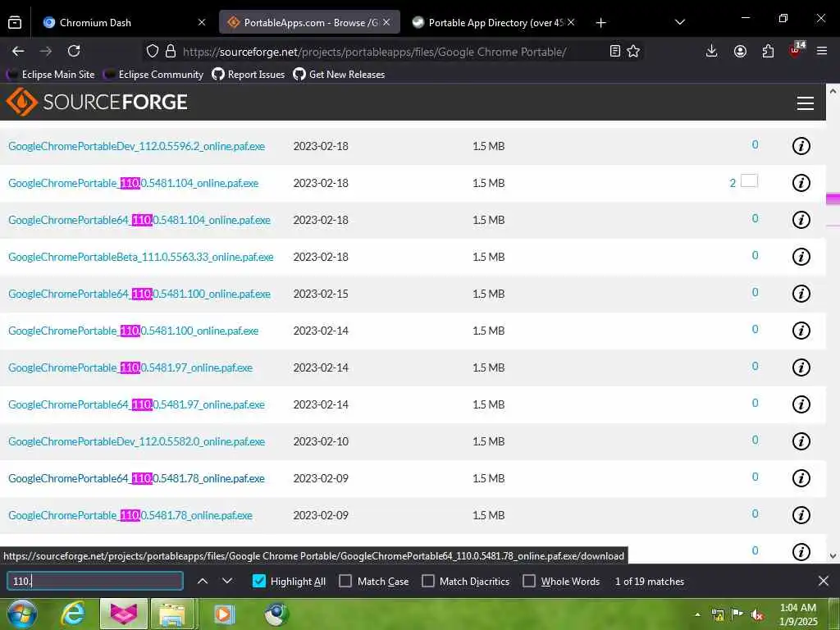The height and width of the screenshot is (630, 840).
Task: Open the extensions puzzle icon
Action: [768, 51]
